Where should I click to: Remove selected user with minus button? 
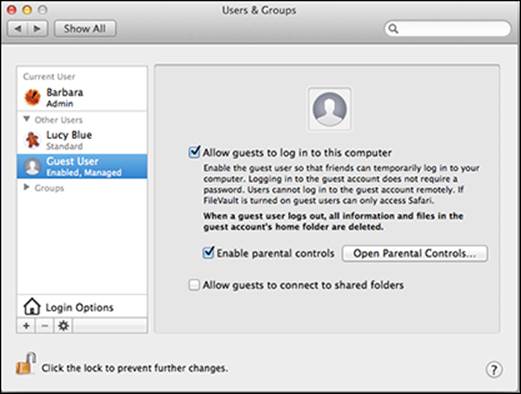click(45, 326)
